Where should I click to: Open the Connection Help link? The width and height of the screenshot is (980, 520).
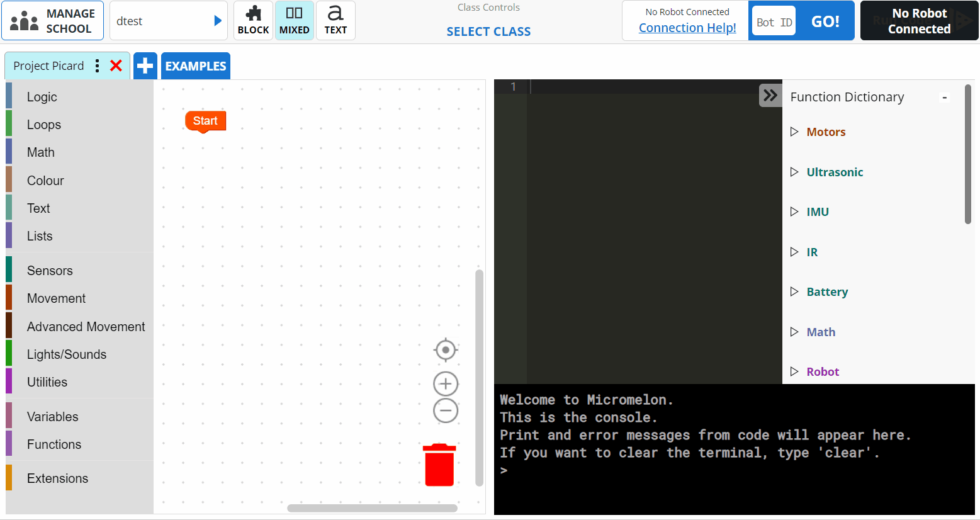point(687,28)
